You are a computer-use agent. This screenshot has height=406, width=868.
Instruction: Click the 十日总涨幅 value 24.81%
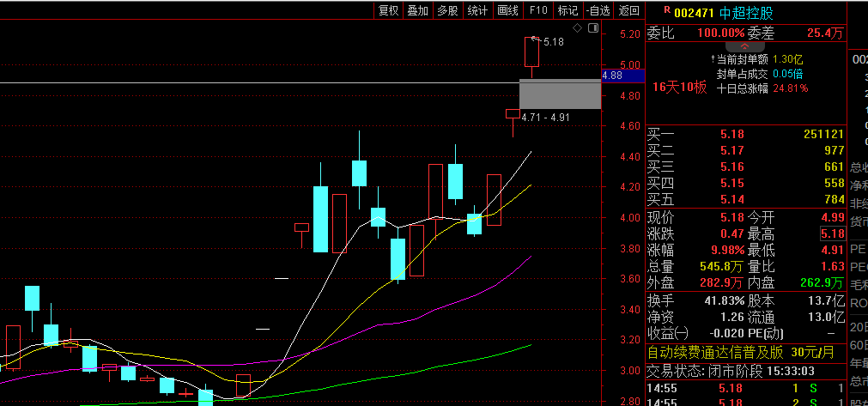[x=791, y=88]
